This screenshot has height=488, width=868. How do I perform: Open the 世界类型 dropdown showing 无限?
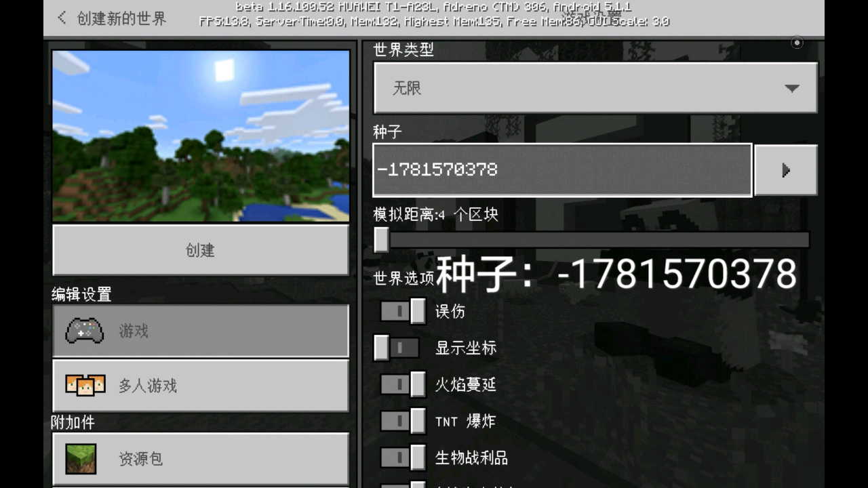pos(595,88)
